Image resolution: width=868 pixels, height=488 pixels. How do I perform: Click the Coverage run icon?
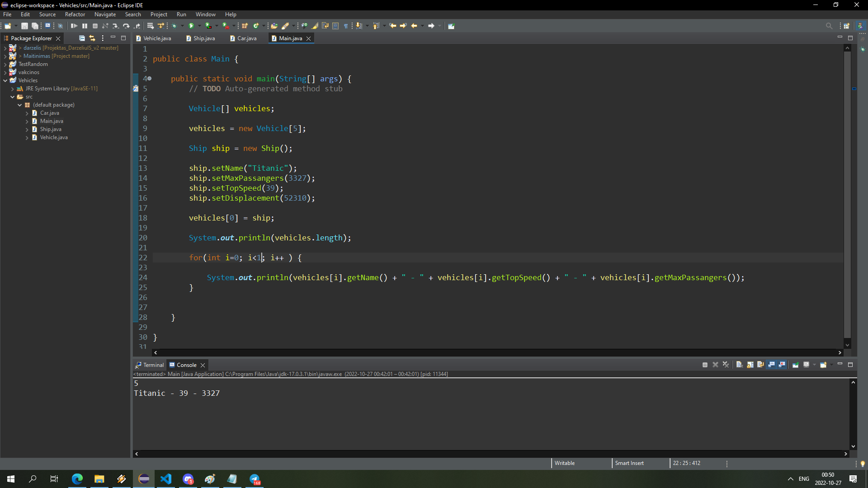point(208,26)
